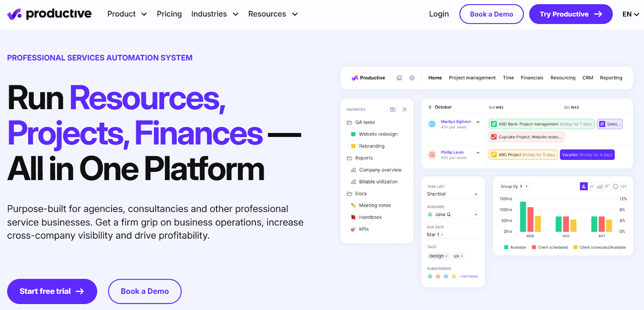644x310 pixels.
Task: Click the pencil icon beside Meeting notes
Action: click(x=353, y=205)
